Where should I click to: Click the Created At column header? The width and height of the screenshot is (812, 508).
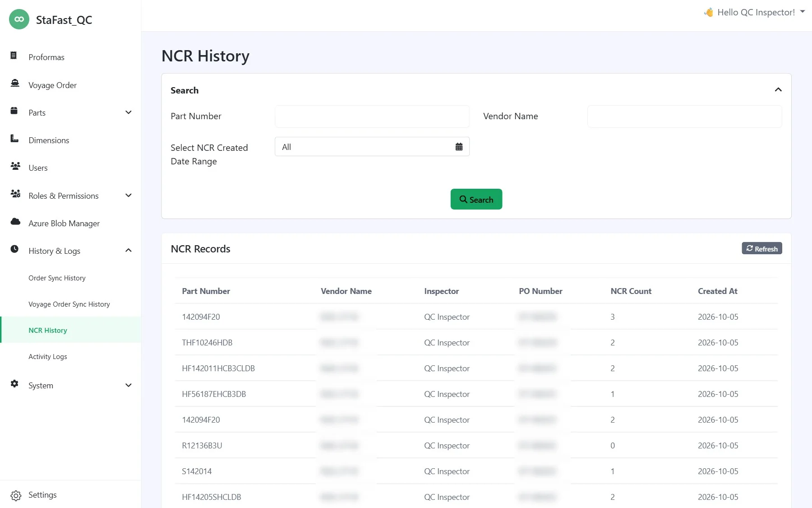[x=718, y=291]
